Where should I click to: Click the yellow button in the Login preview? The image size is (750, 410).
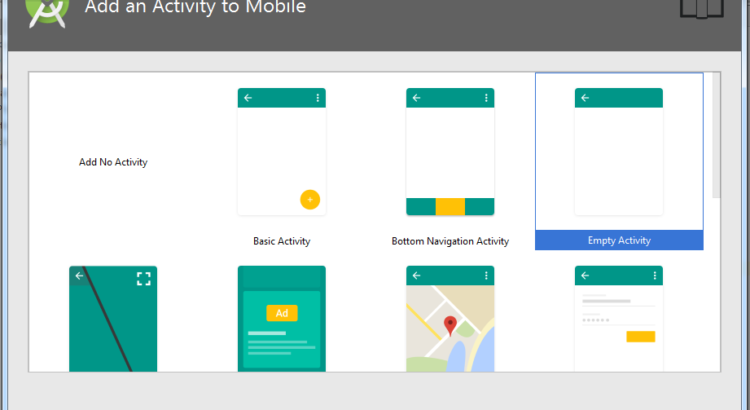[x=640, y=337]
